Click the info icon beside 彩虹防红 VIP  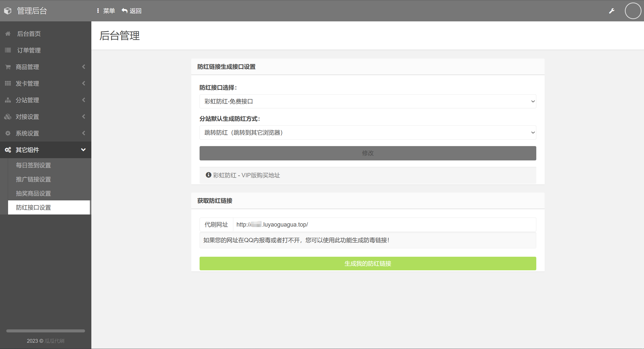click(x=208, y=175)
